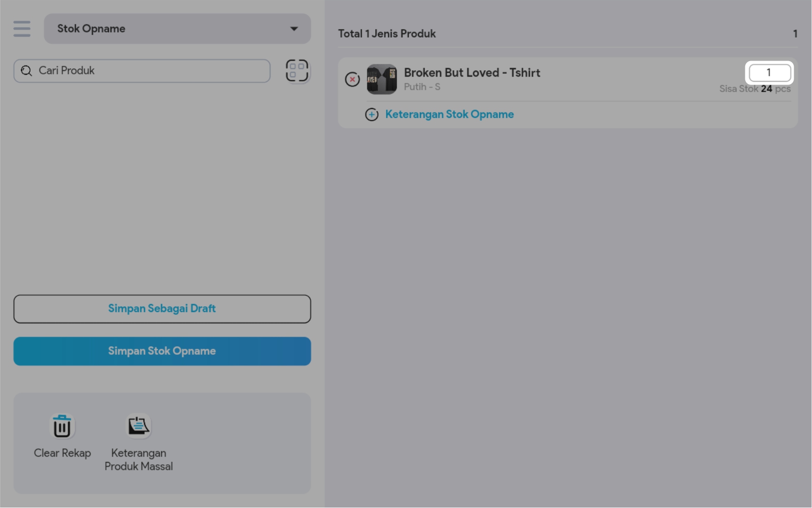Click the Keterangan Produk Massal label
This screenshot has width=812, height=508.
click(139, 460)
